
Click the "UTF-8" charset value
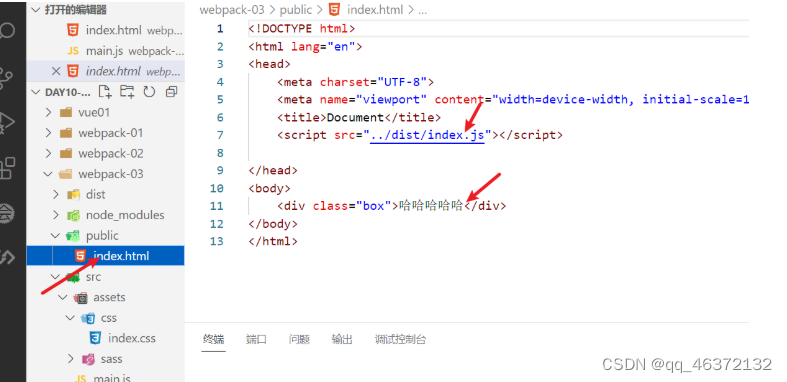(x=402, y=82)
